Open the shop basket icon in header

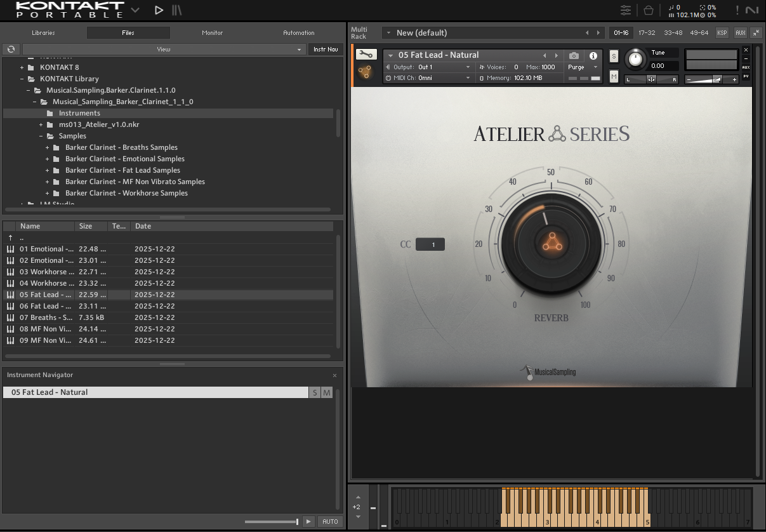click(648, 10)
